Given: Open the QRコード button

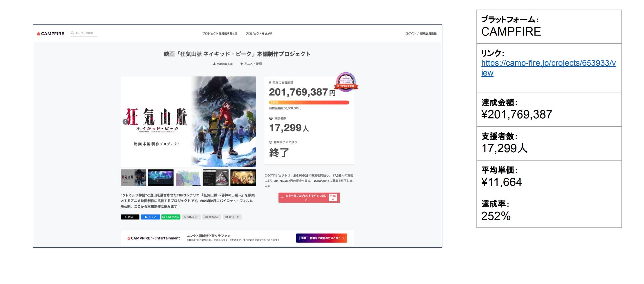Looking at the screenshot, I should 232,217.
